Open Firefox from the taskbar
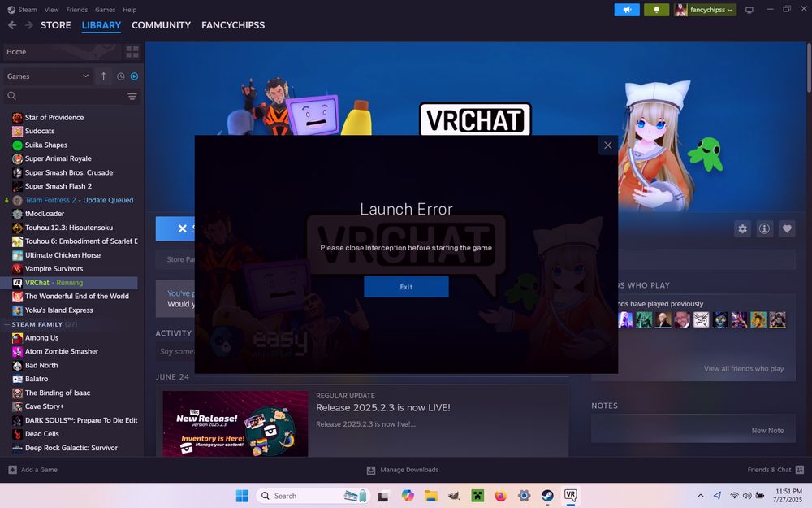Viewport: 812px width, 508px height. pos(500,496)
